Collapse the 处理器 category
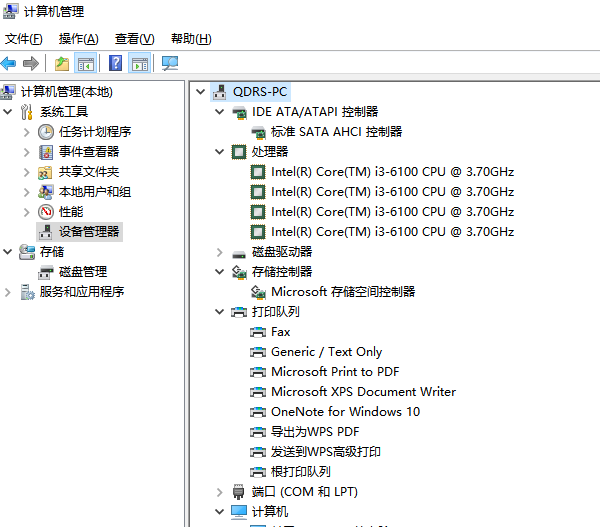600x527 pixels. click(x=219, y=152)
